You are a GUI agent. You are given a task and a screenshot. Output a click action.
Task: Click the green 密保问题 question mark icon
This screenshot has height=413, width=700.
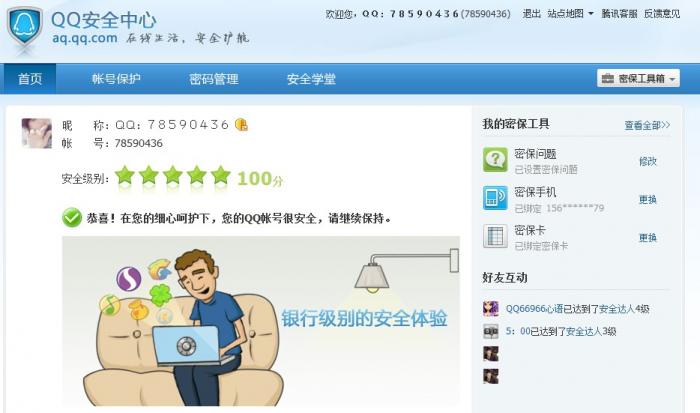pos(495,159)
